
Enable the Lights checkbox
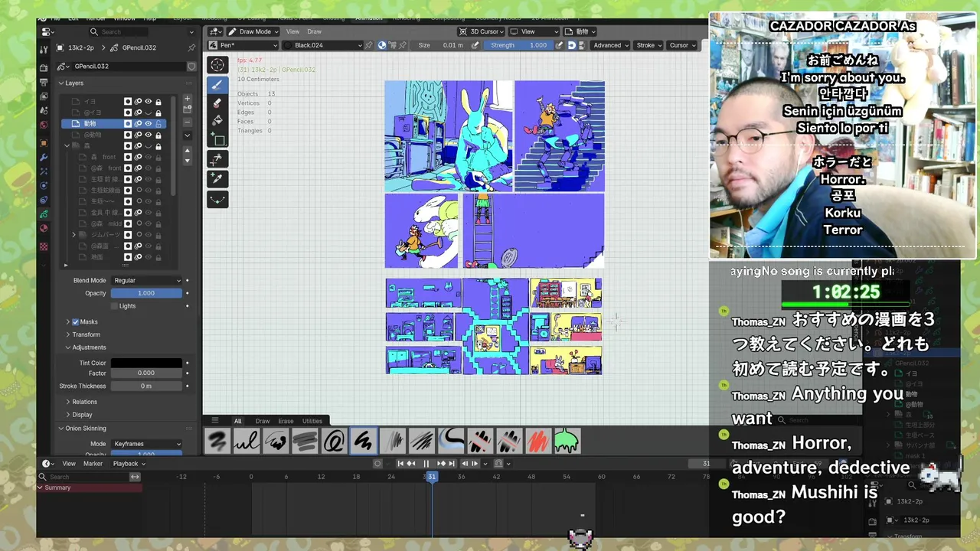(x=115, y=306)
